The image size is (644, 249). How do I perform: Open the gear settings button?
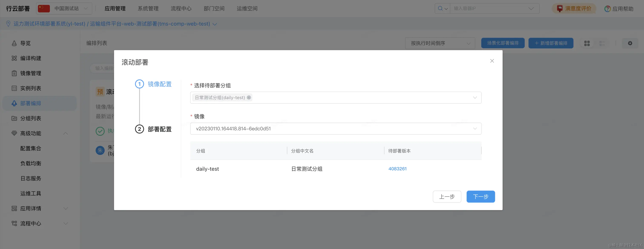click(630, 43)
